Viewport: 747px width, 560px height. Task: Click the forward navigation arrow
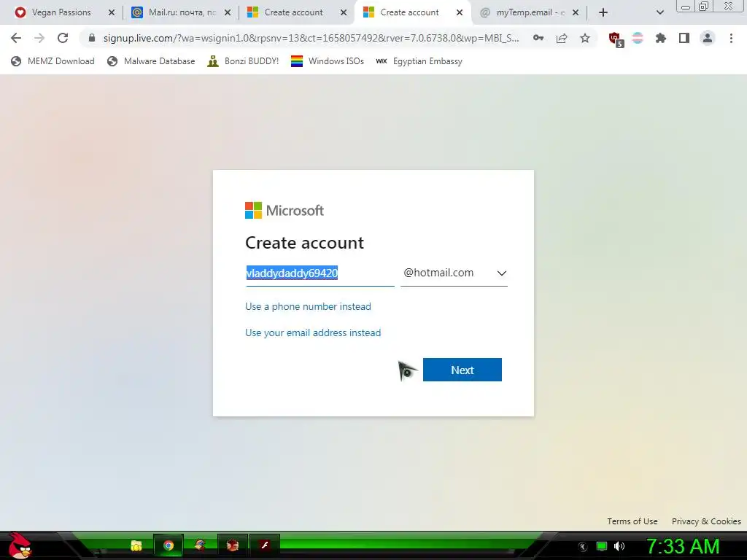point(39,38)
